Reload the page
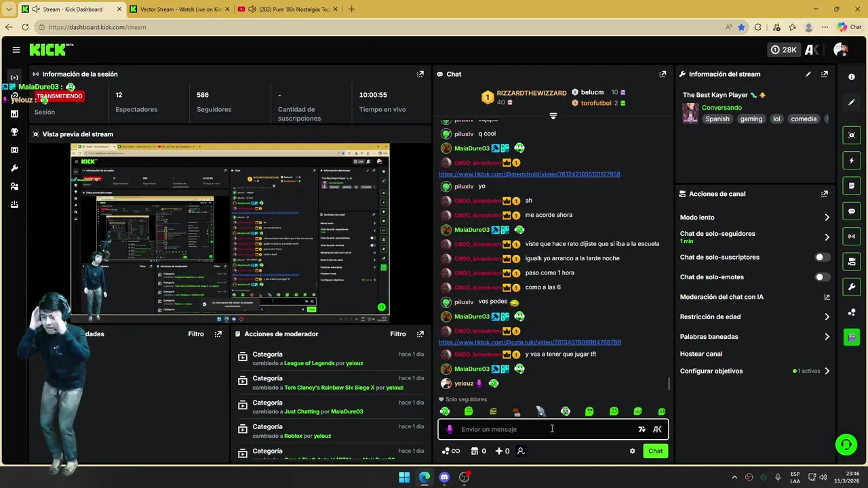The height and width of the screenshot is (488, 868). click(25, 27)
